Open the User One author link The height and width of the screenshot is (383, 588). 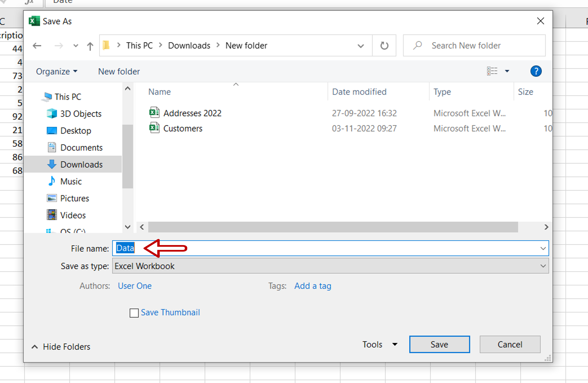pos(135,286)
